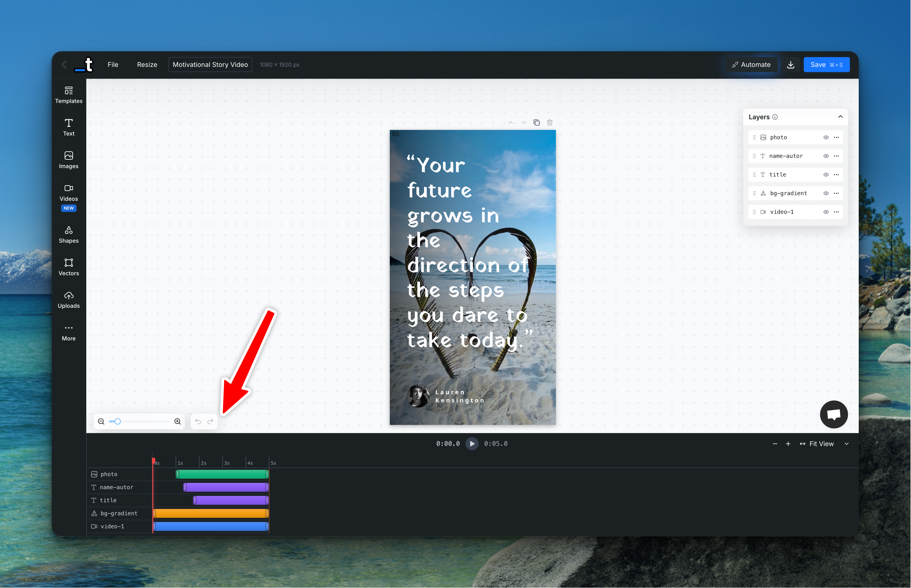Click the download icon in the top bar
Screen dimensions: 911x588
pyautogui.click(x=790, y=64)
